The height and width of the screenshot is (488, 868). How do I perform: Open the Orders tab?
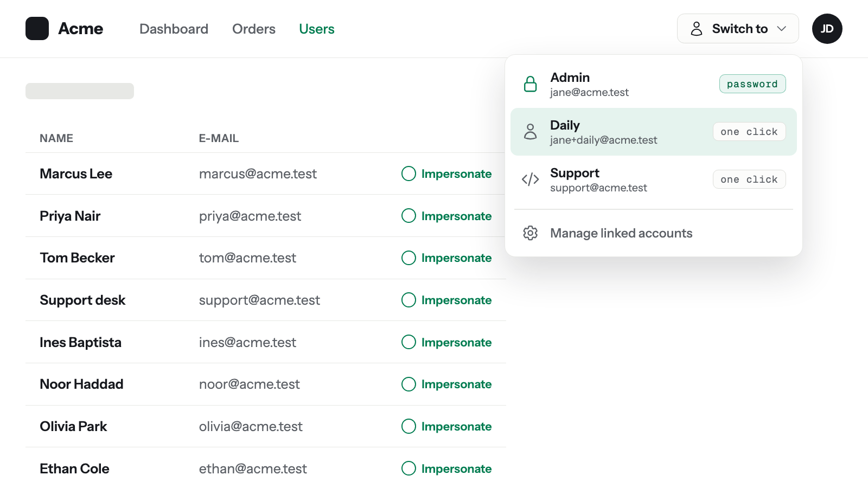[x=254, y=29]
